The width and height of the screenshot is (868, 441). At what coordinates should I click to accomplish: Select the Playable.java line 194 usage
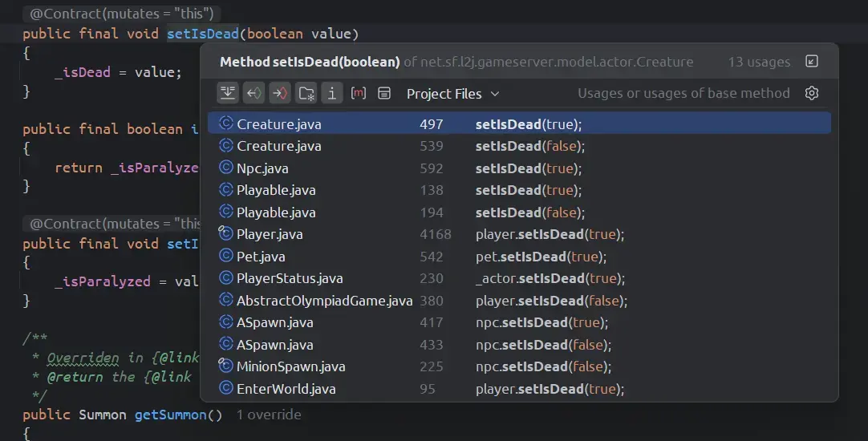point(519,212)
